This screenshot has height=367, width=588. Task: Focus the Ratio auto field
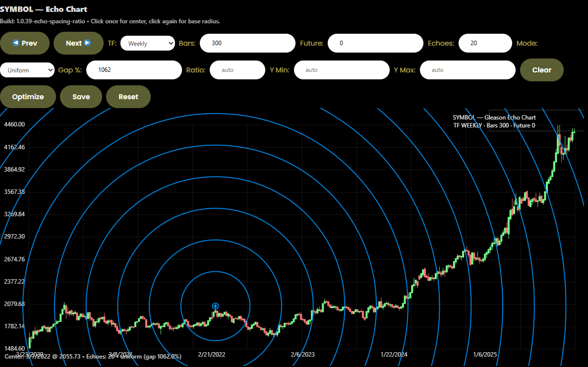pos(237,70)
